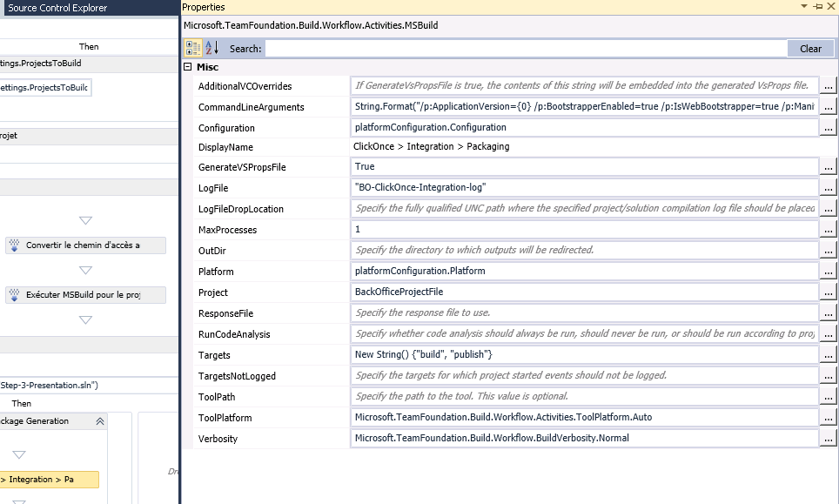This screenshot has width=839, height=504.
Task: Switch to the Source Control Explorer tab
Action: coord(57,8)
